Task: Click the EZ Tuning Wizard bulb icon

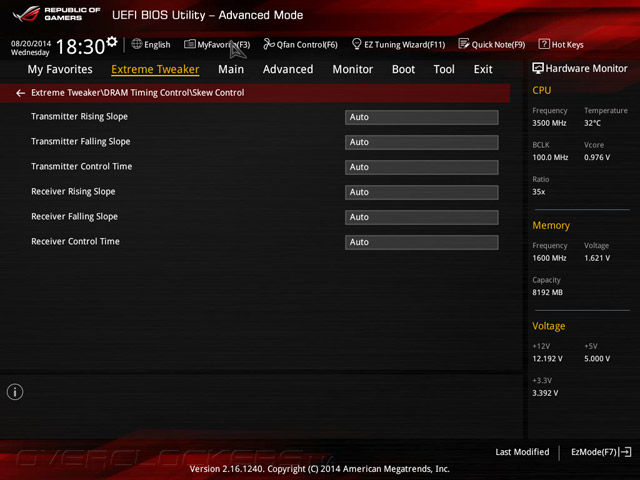Action: 356,44
